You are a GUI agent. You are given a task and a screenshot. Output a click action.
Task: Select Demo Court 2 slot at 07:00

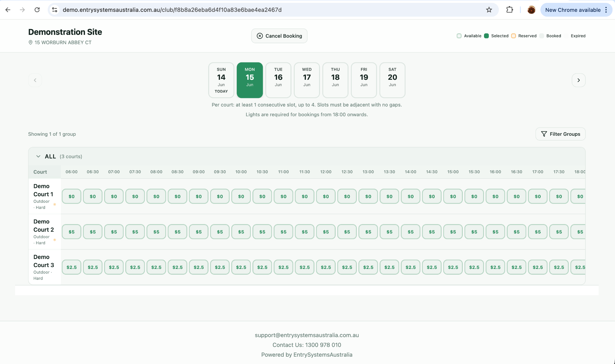click(x=114, y=232)
